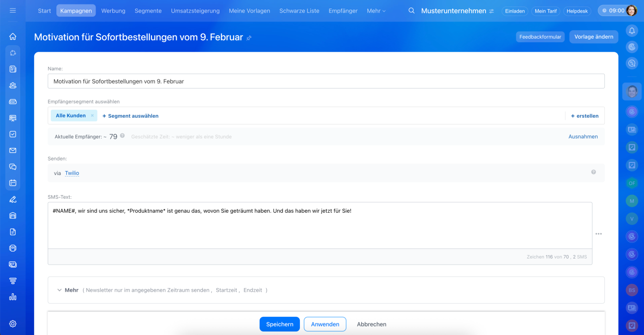
Task: Switch to the Segmente tab
Action: pos(148,11)
